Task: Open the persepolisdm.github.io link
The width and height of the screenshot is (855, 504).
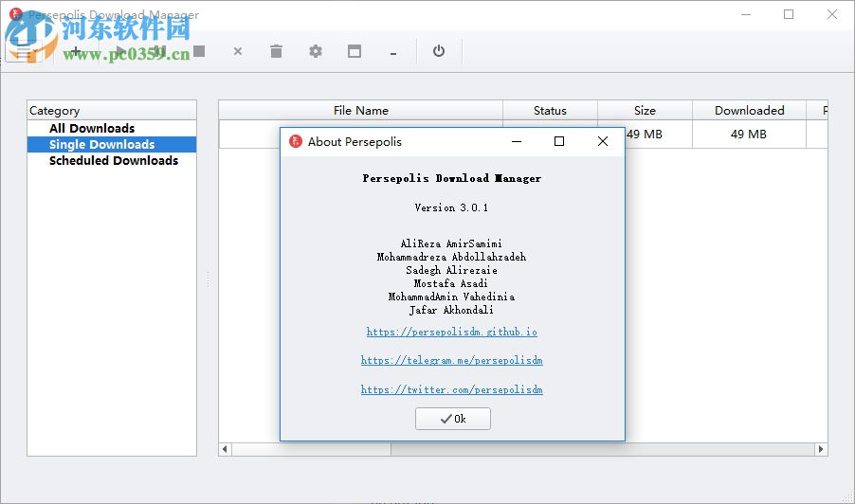Action: pyautogui.click(x=451, y=332)
